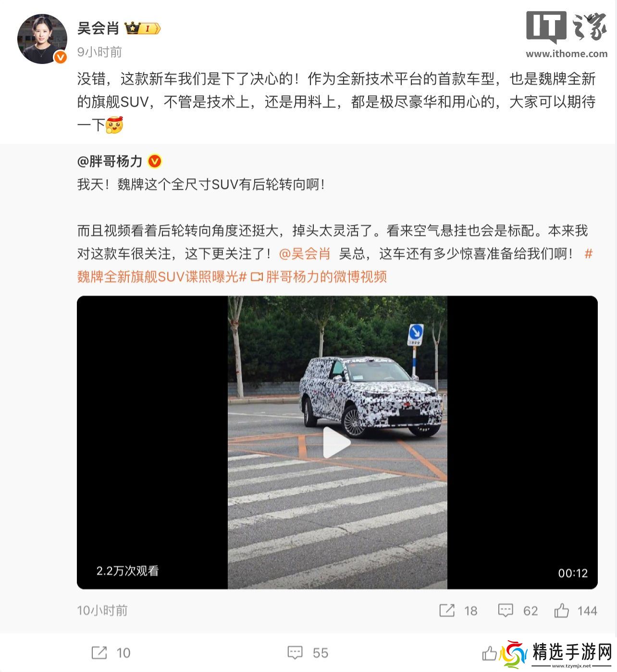Click the video camera icon before 胖哥杨力的微博视频
Image resolution: width=617 pixels, height=672 pixels.
(257, 277)
